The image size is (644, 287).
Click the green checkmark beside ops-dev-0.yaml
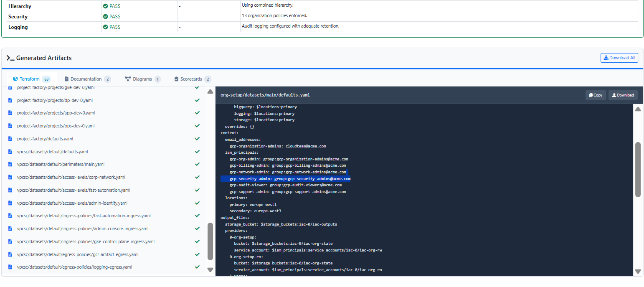197,125
